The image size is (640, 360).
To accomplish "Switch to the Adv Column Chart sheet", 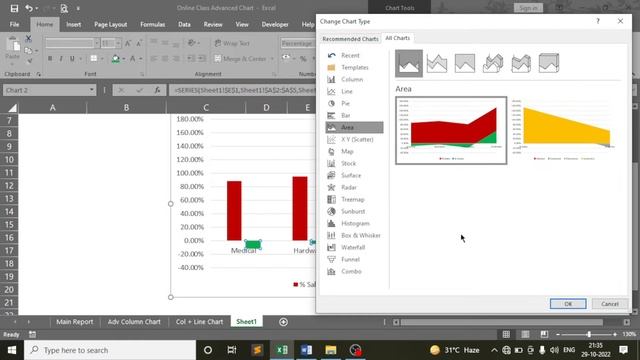I will (x=134, y=322).
